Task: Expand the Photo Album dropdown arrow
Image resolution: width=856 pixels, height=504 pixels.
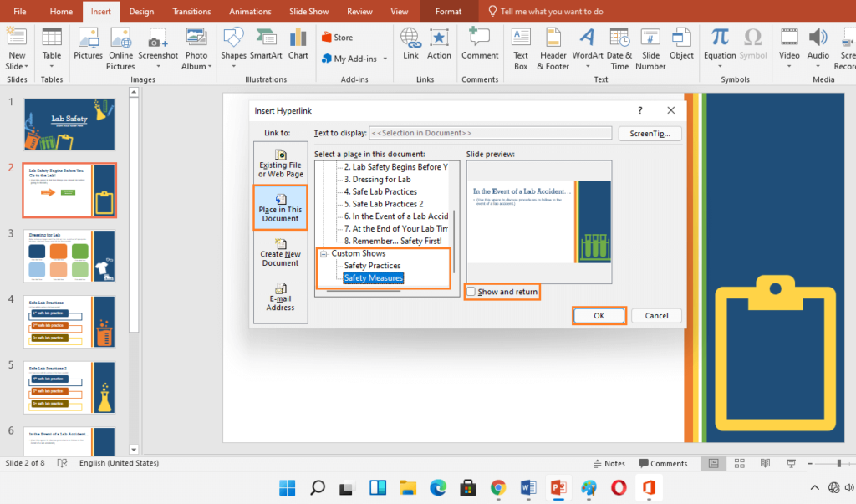Action: click(210, 67)
